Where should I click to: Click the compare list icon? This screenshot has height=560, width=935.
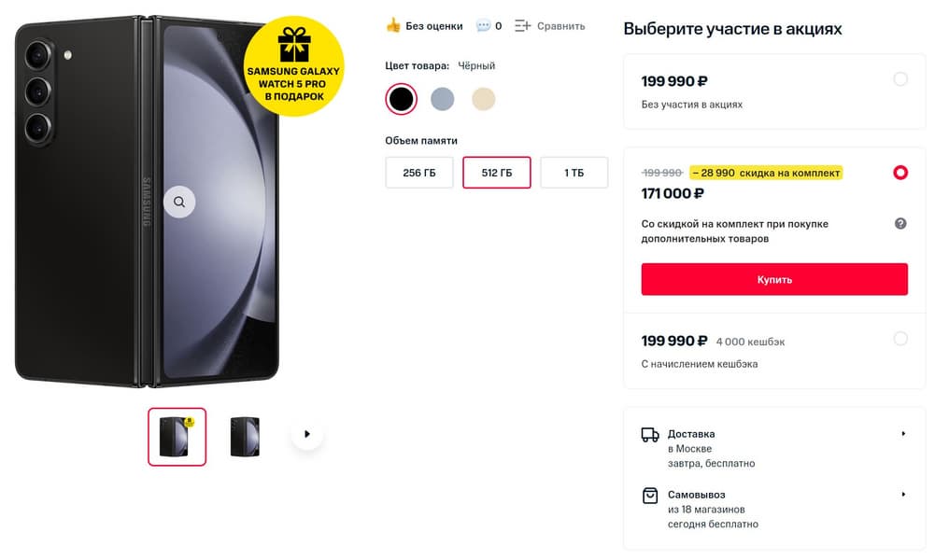[x=522, y=26]
